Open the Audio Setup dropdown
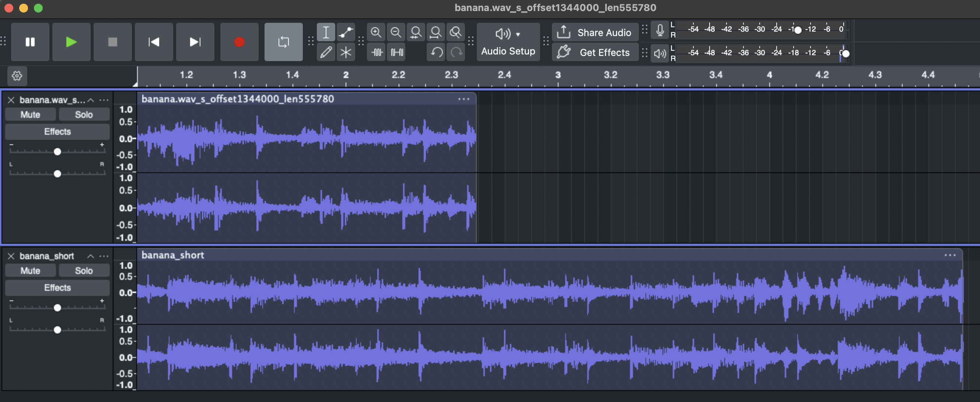 pos(508,42)
